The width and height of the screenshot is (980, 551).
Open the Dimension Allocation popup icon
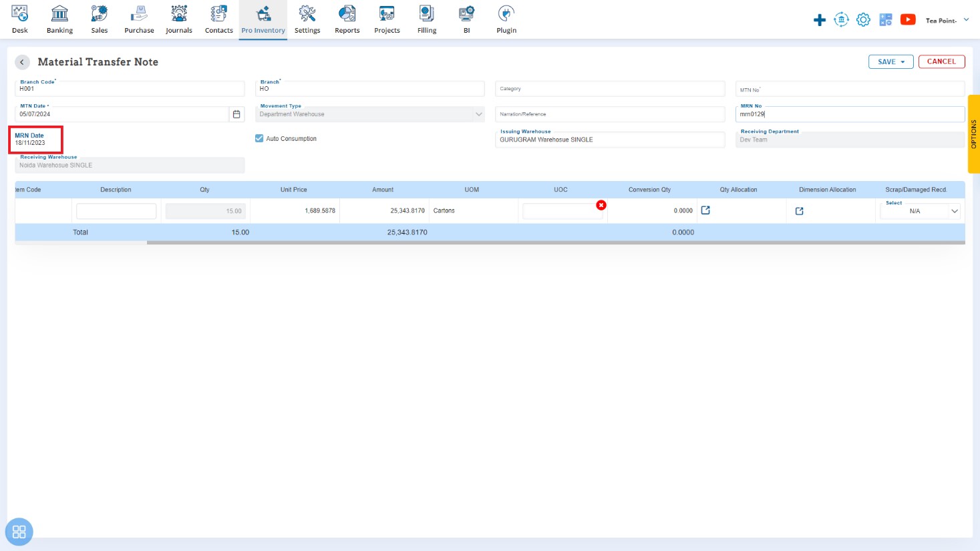click(x=800, y=211)
